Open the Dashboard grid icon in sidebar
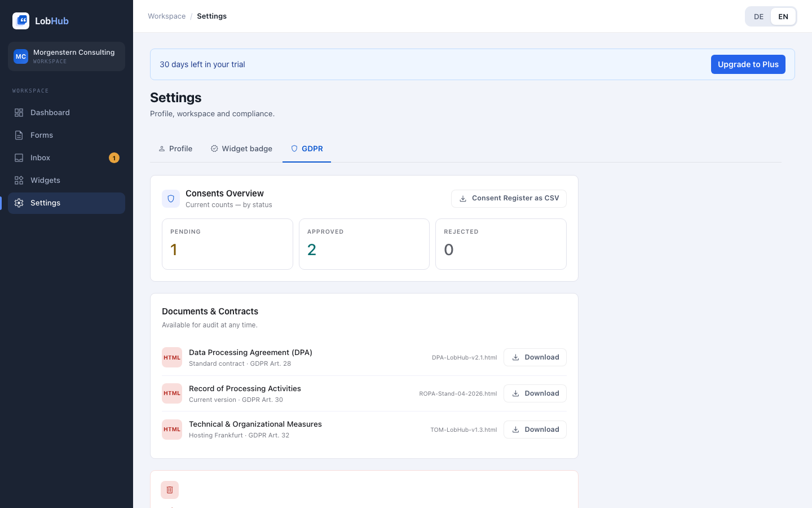The height and width of the screenshot is (508, 812). point(19,113)
